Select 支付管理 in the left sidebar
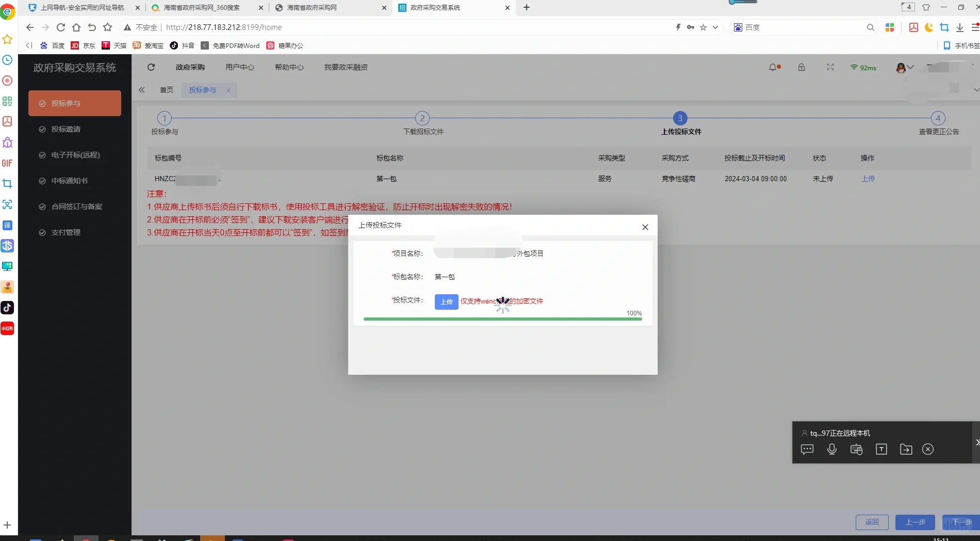 [75, 232]
